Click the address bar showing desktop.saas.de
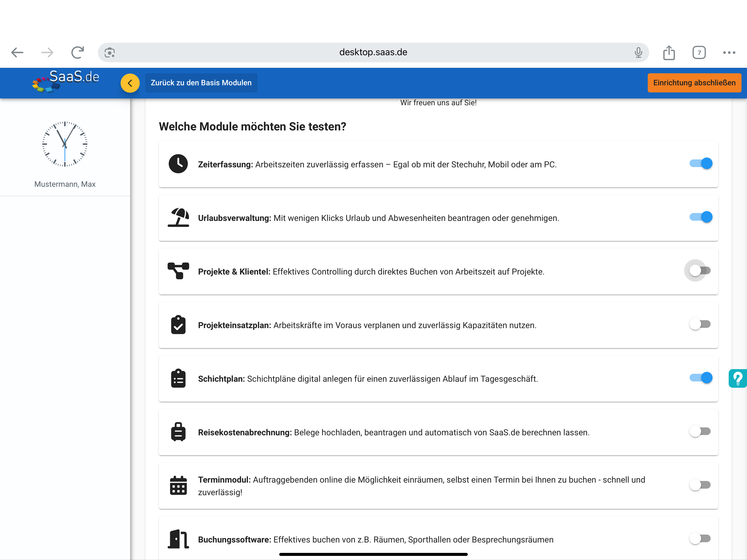The width and height of the screenshot is (747, 560). coord(373,52)
